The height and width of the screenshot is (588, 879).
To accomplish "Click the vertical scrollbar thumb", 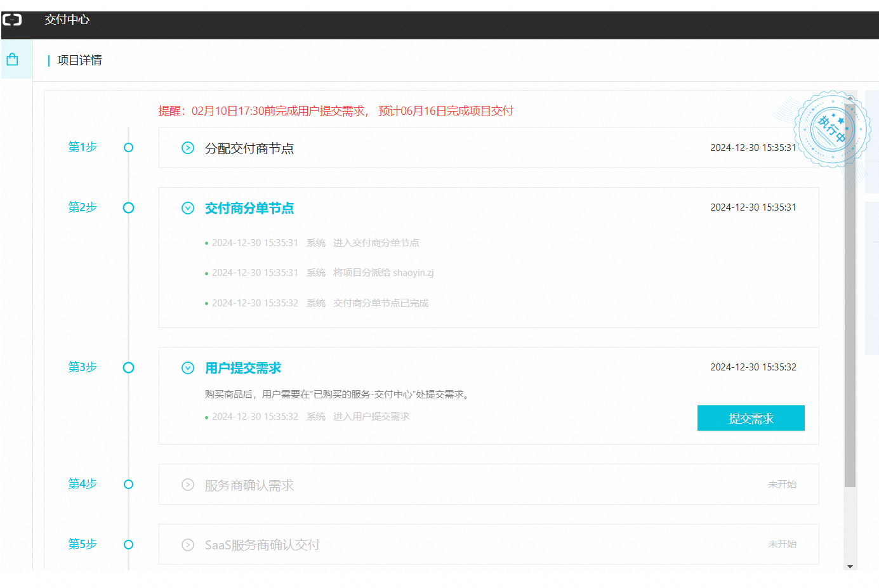I will (850, 295).
